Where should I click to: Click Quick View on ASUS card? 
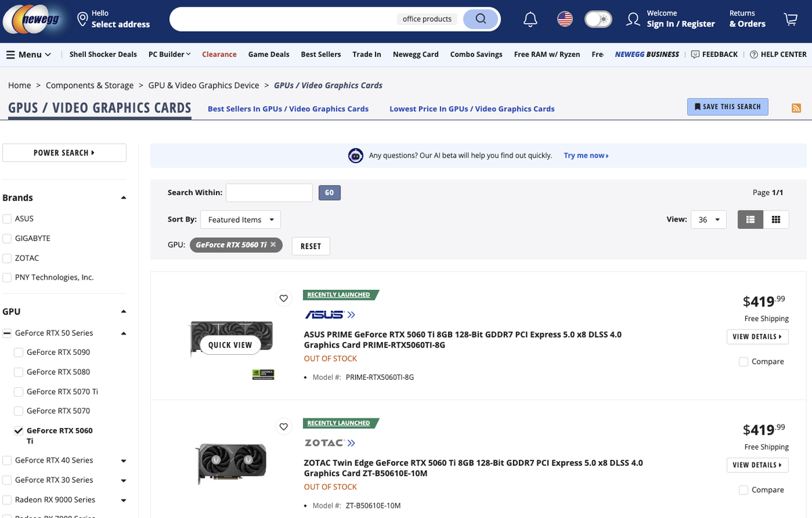[x=230, y=345]
